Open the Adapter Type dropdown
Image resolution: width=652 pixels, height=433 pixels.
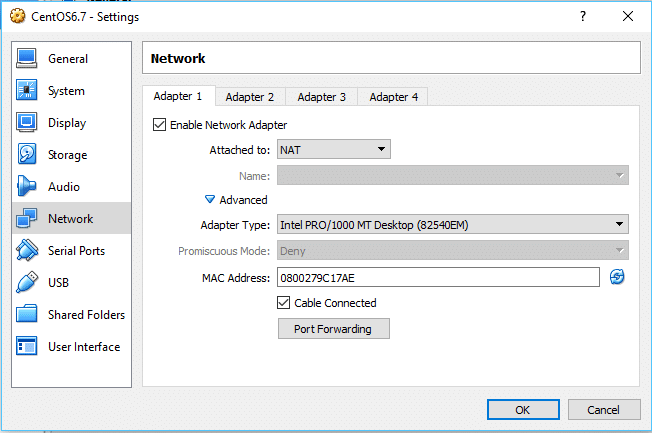tap(452, 225)
